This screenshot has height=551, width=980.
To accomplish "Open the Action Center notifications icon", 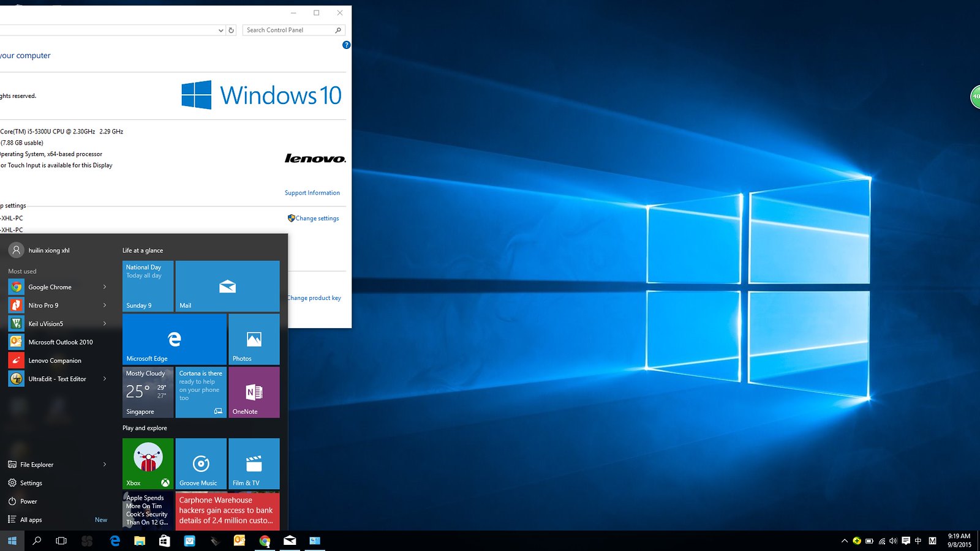I will [906, 541].
